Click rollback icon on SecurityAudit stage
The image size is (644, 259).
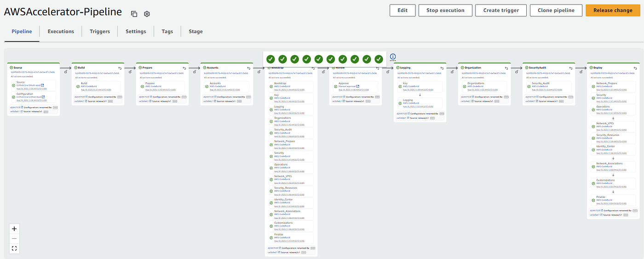click(571, 68)
